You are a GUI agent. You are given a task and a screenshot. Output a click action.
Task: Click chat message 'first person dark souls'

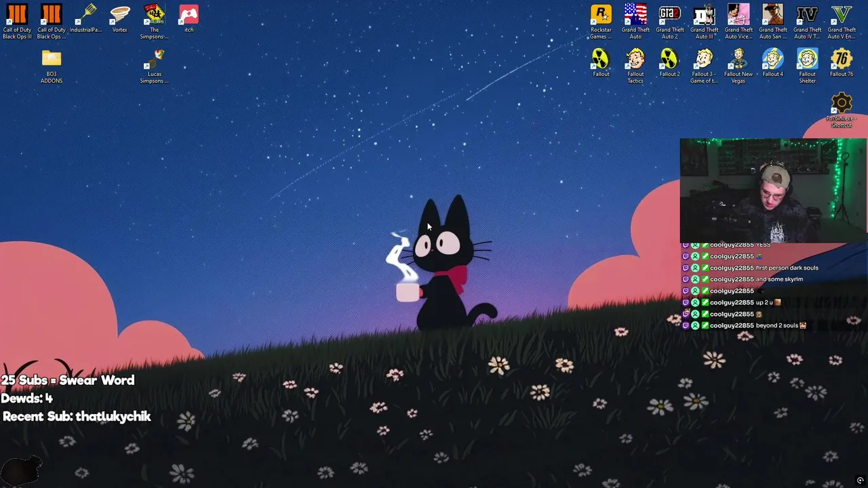click(x=787, y=268)
